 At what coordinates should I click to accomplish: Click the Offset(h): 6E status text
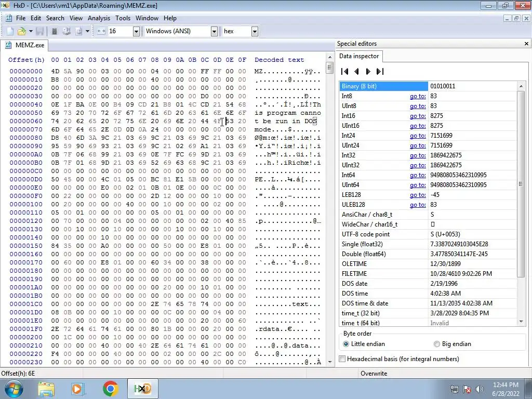[x=18, y=374]
